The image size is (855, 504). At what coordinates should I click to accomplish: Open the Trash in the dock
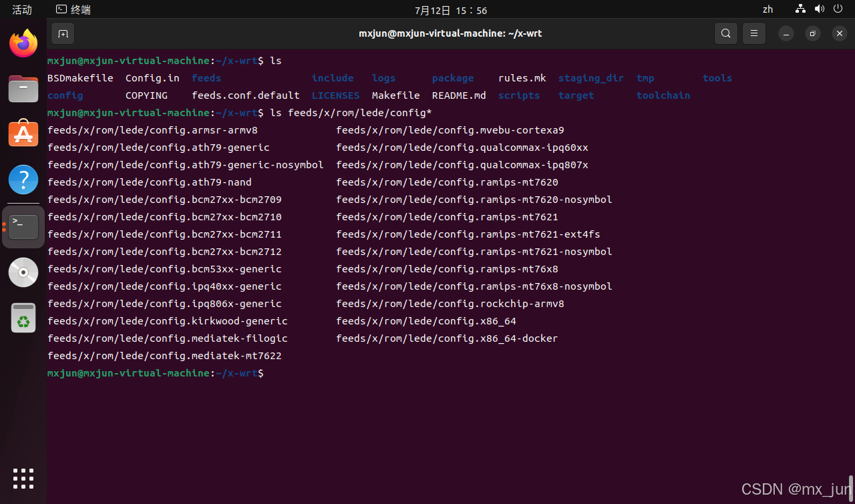[x=23, y=318]
